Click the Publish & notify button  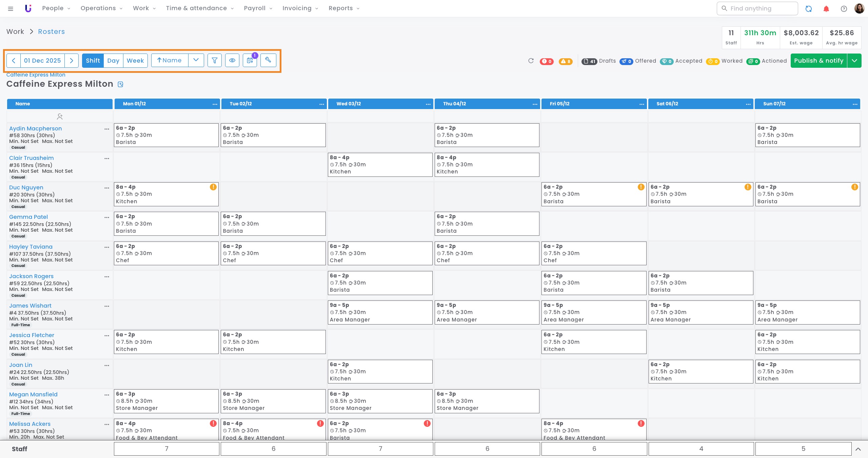[818, 61]
